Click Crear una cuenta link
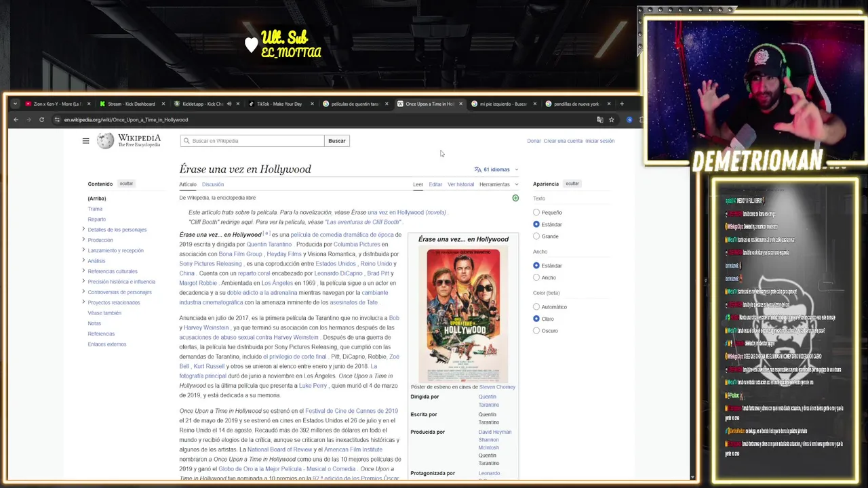This screenshot has height=488, width=868. 563,141
